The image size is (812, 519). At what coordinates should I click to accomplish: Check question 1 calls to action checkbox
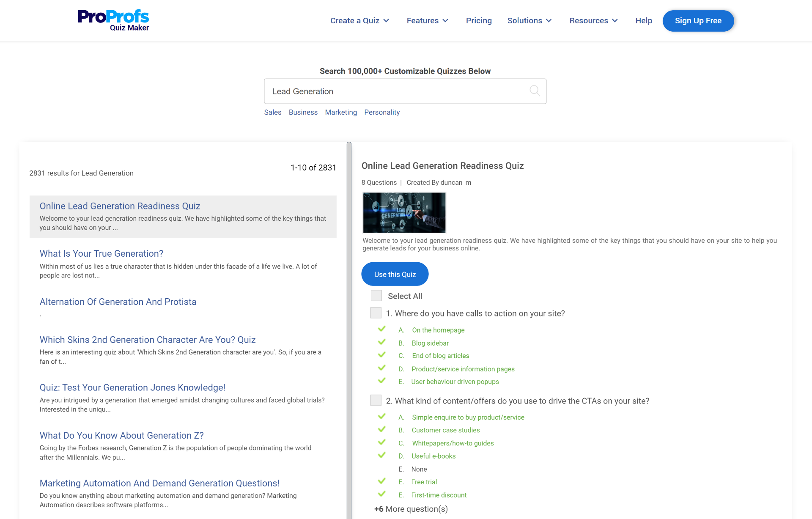pos(376,313)
